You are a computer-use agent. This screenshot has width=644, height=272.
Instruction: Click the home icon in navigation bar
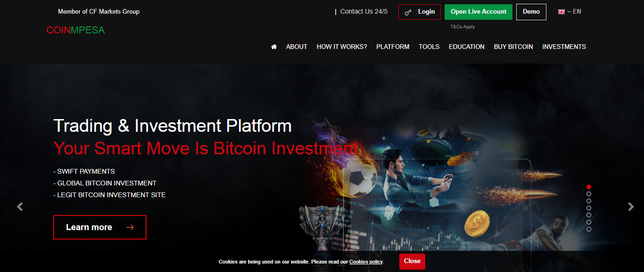[273, 47]
